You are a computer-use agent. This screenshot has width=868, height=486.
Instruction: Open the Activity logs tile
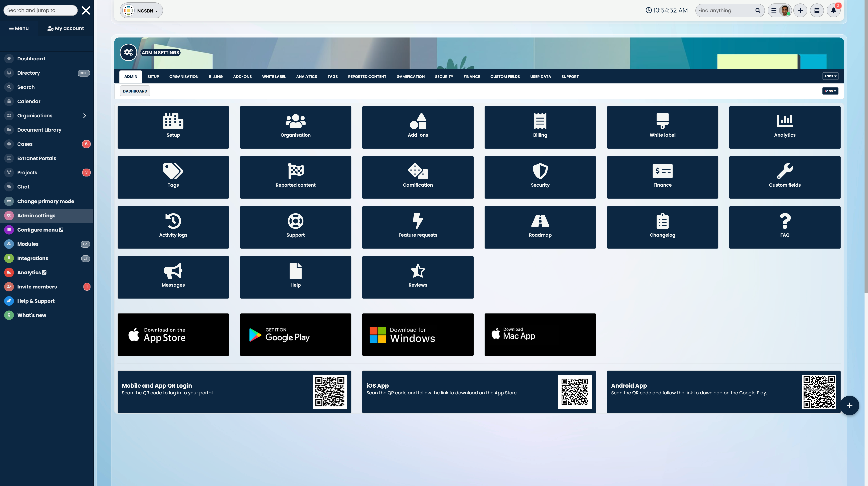tap(173, 227)
